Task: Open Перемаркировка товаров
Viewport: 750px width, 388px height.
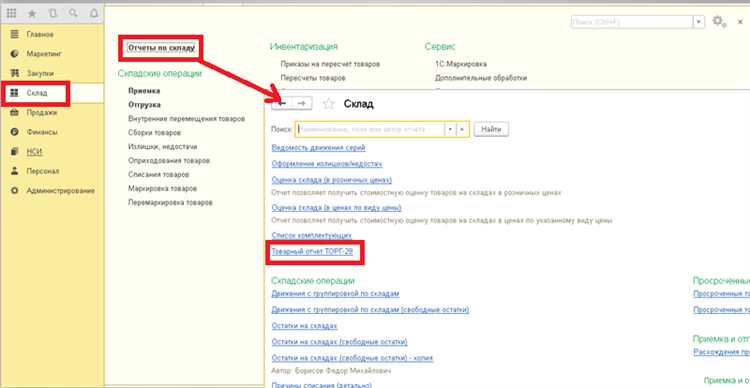Action: 170,202
